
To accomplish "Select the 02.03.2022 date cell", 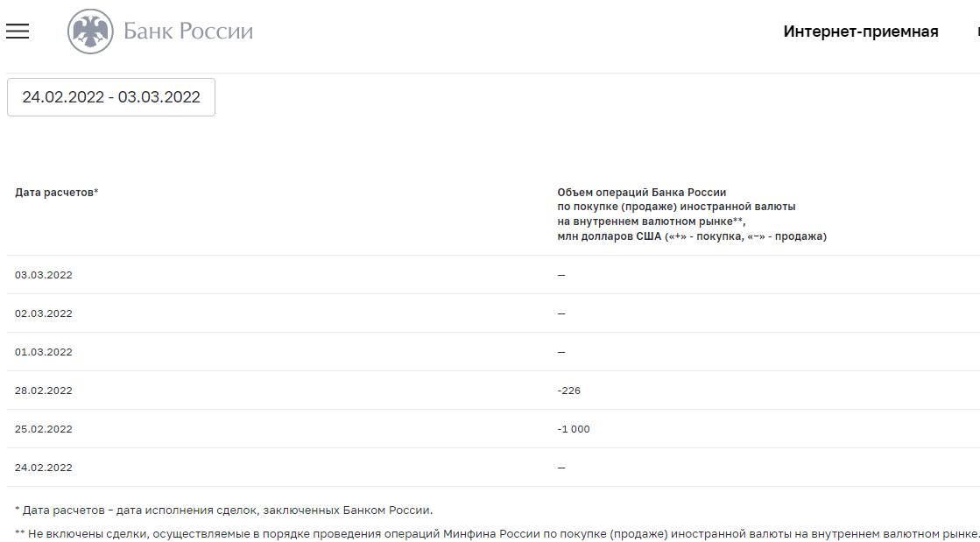I will tap(44, 313).
